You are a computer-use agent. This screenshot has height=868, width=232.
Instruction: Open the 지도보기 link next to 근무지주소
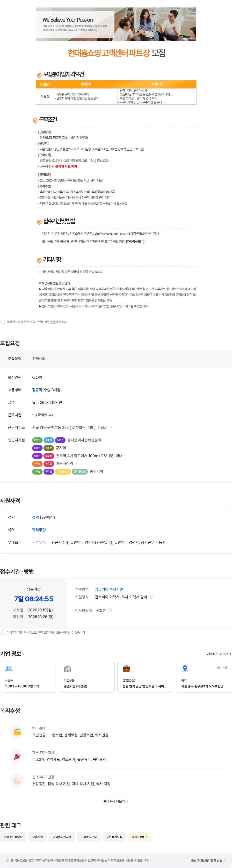[103, 427]
